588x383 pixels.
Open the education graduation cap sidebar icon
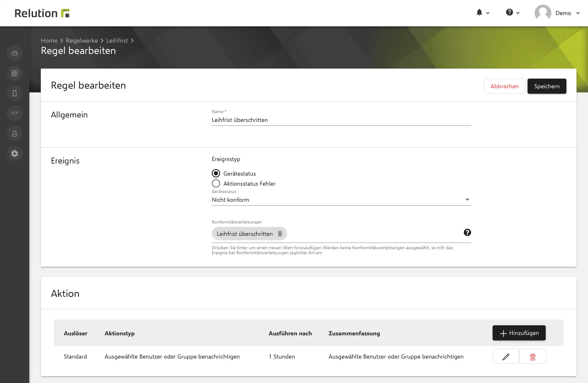click(x=15, y=113)
